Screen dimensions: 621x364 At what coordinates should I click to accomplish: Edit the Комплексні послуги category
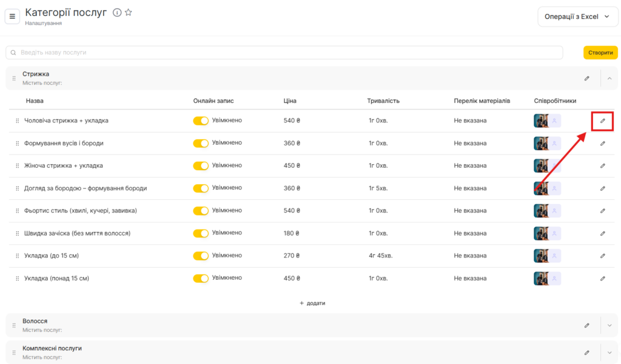pyautogui.click(x=586, y=352)
